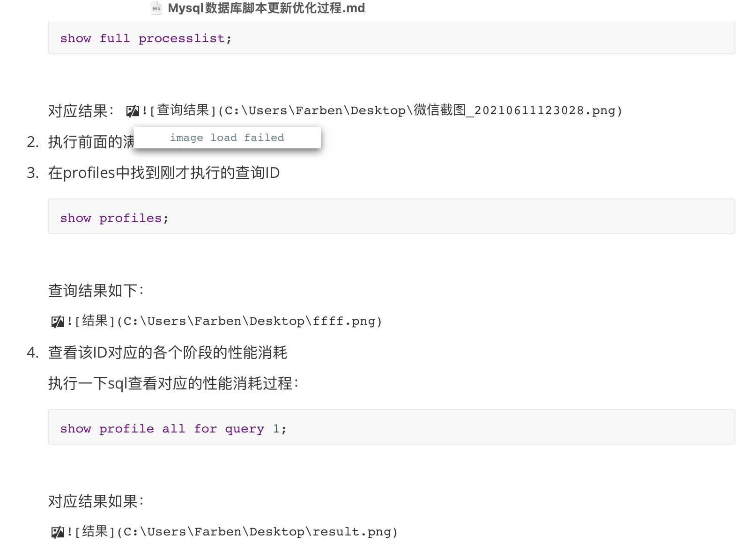This screenshot has width=756, height=557.
Task: Click image markdown text ending in result.png
Action: (x=232, y=532)
